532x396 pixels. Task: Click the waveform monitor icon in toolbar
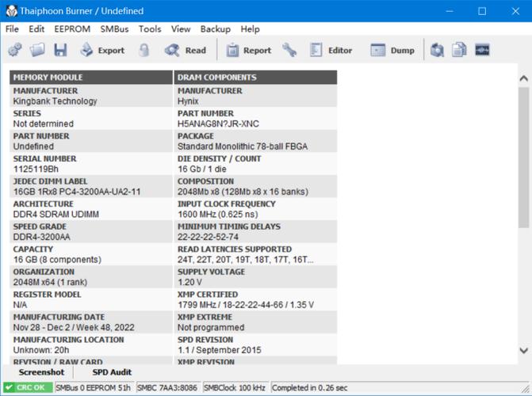[x=482, y=50]
